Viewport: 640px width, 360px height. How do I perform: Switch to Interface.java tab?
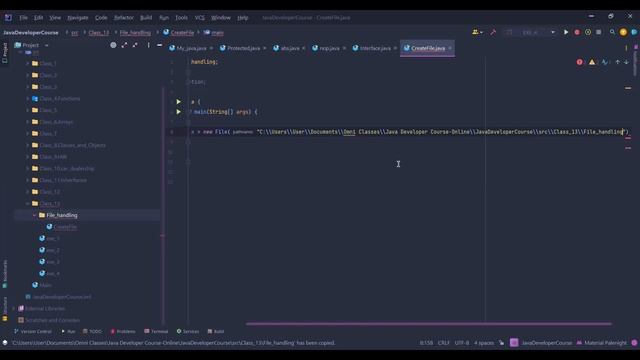tap(375, 48)
